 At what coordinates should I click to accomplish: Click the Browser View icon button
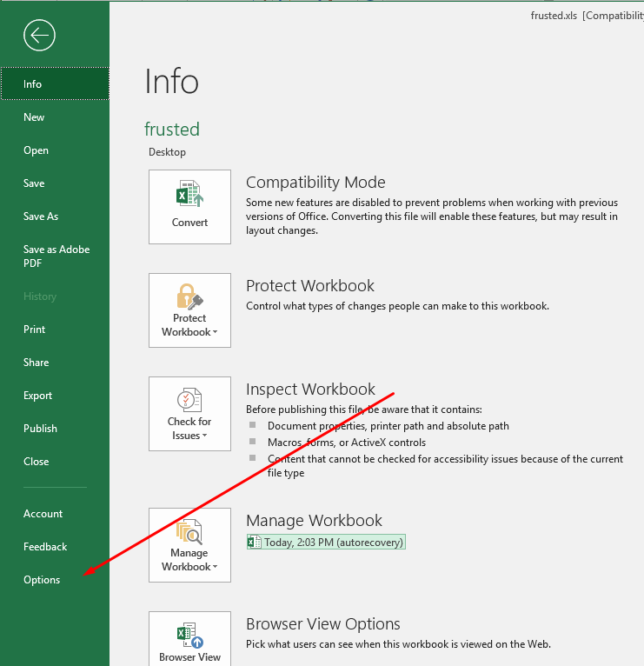click(189, 638)
